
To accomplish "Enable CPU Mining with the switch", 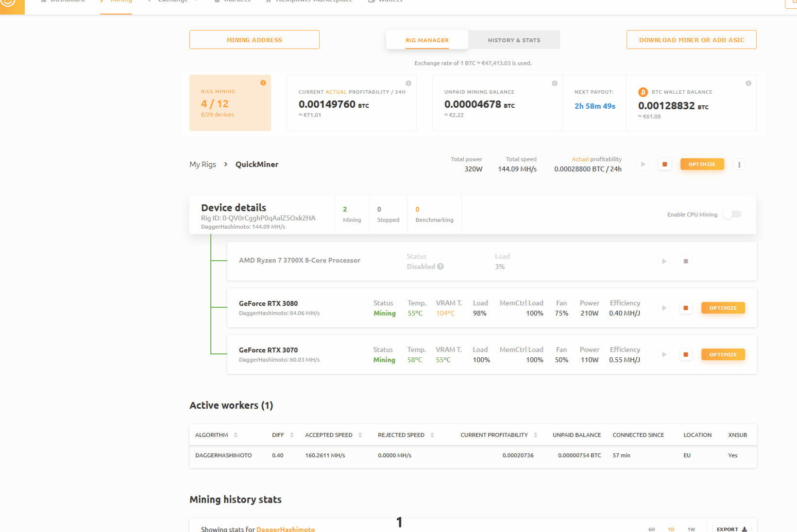I will click(732, 214).
